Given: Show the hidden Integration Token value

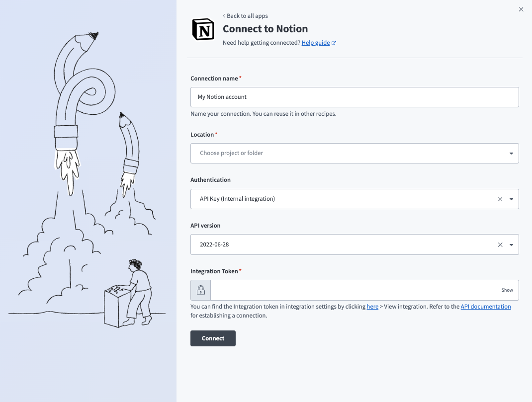Looking at the screenshot, I should (x=507, y=290).
